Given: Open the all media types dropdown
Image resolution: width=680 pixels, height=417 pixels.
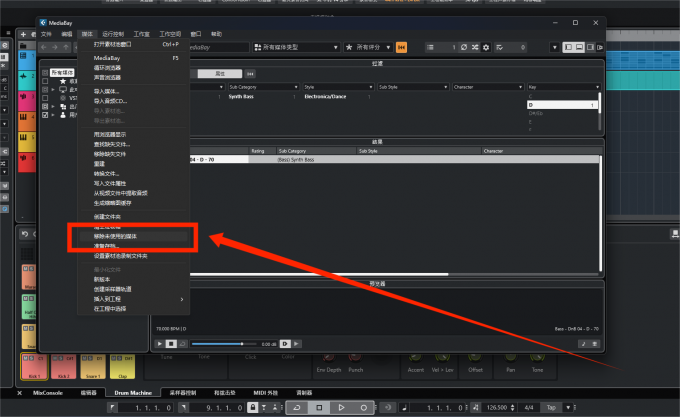Looking at the screenshot, I should (296, 47).
